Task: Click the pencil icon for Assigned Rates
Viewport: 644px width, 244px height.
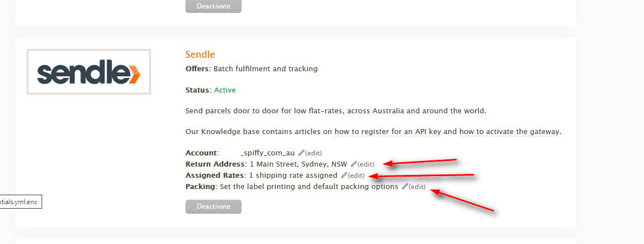Action: coord(344,175)
